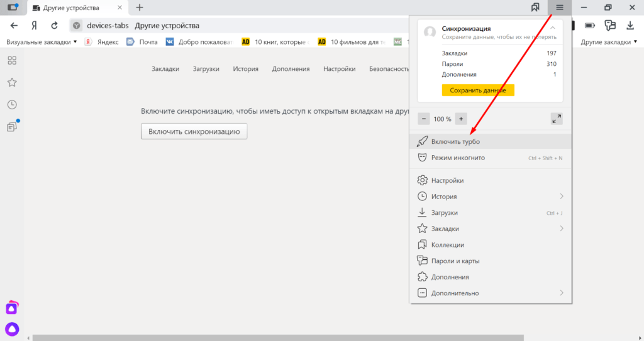This screenshot has height=341, width=644.
Task: Switch to the История page tab
Action: coord(246,69)
